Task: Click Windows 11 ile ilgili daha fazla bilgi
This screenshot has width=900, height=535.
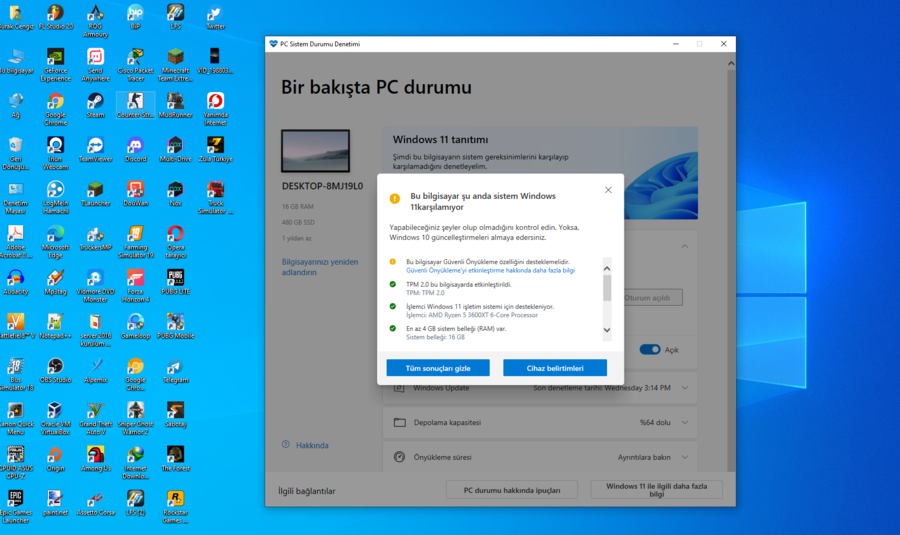Action: (657, 490)
